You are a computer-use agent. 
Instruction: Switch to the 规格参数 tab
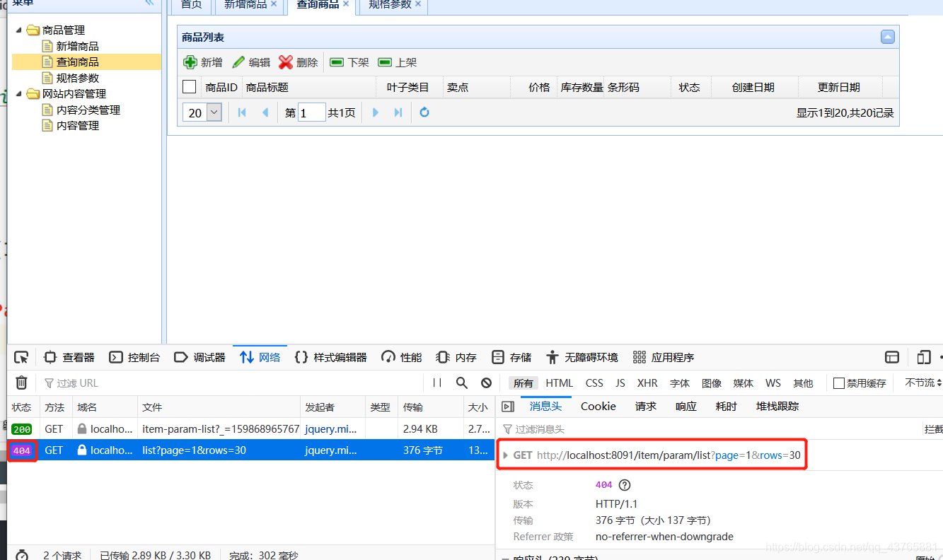(x=390, y=5)
